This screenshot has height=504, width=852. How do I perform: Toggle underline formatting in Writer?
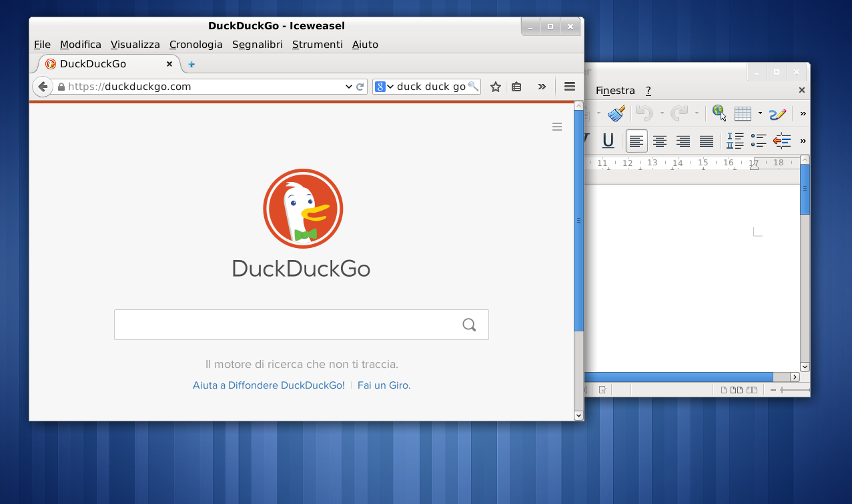point(608,141)
